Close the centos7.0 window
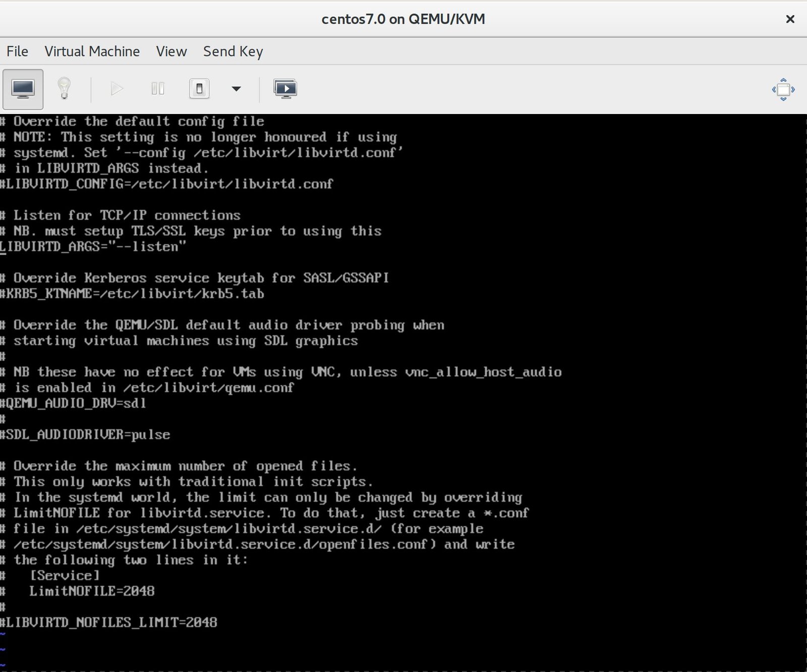 click(x=790, y=19)
